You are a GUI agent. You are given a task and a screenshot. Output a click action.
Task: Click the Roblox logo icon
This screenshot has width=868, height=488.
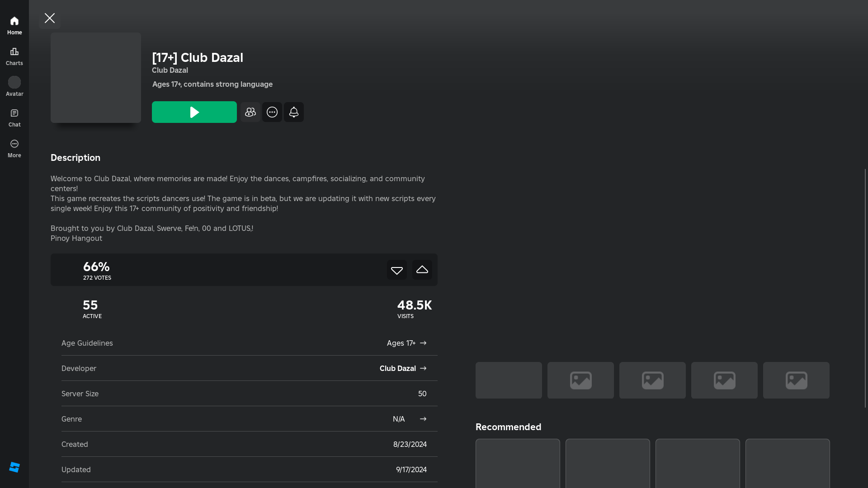point(14,467)
